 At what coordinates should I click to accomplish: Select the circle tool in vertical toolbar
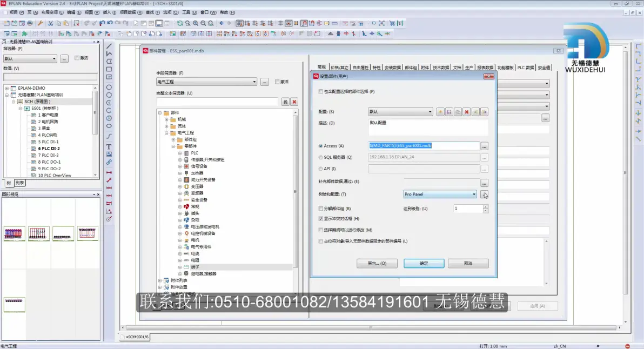point(109,88)
